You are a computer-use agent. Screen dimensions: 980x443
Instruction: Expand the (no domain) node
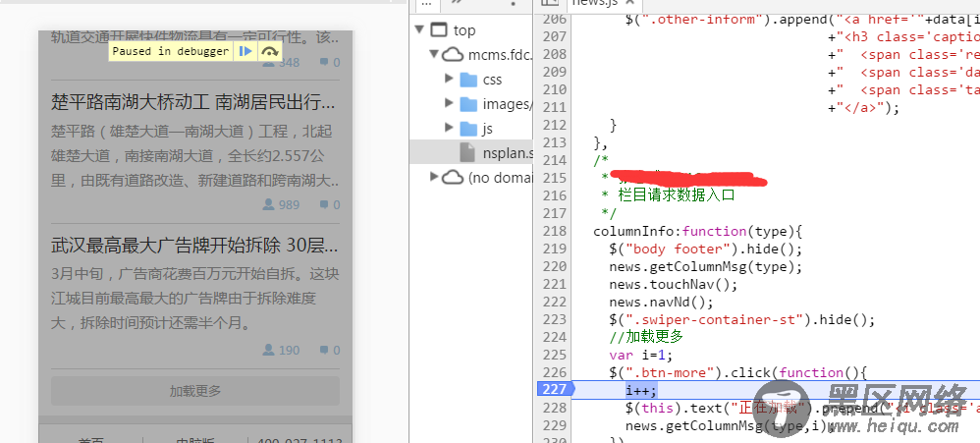(x=434, y=177)
